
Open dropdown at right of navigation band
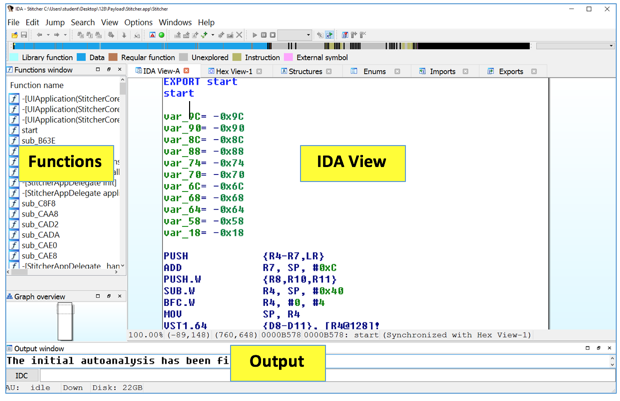(x=611, y=46)
